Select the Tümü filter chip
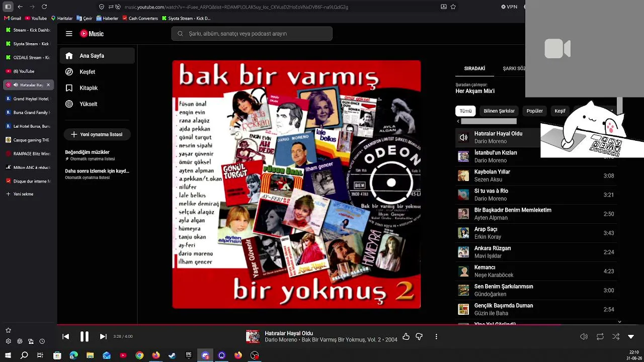The height and width of the screenshot is (362, 644). (465, 111)
